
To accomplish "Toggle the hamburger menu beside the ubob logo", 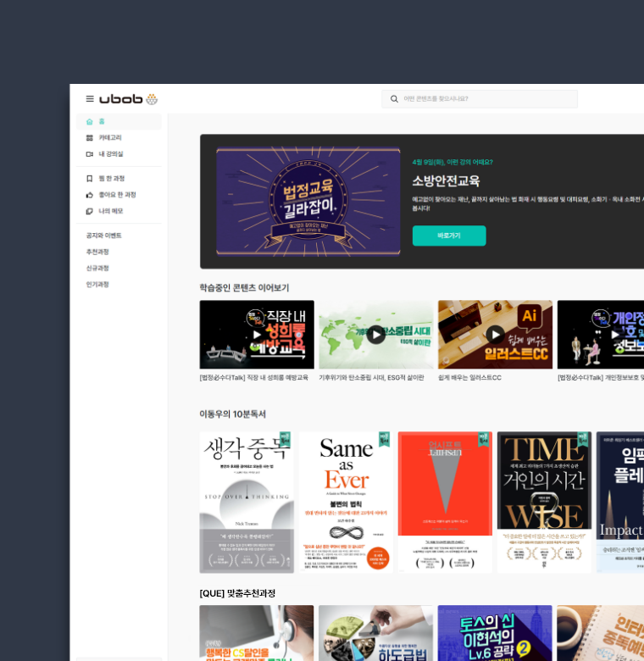I will [90, 99].
